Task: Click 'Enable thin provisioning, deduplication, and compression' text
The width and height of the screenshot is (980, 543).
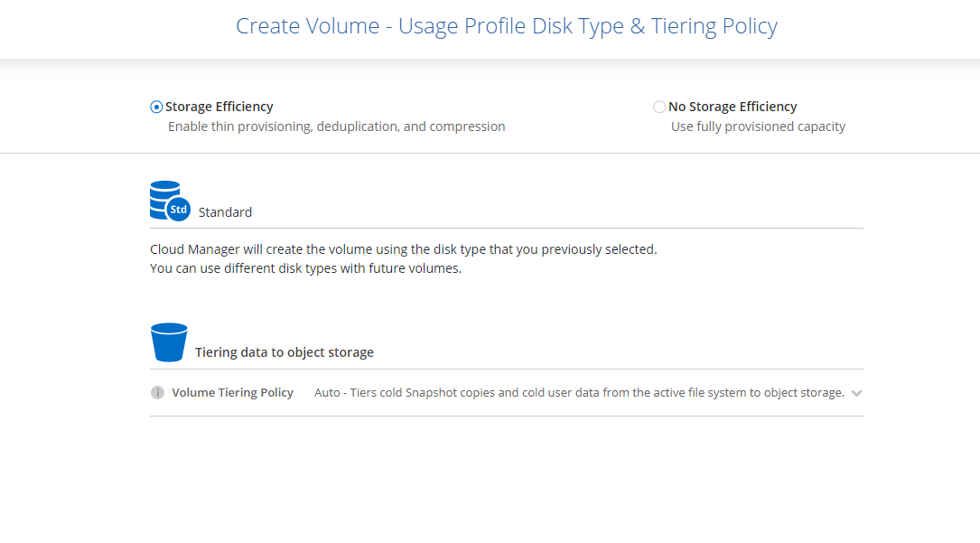Action: (x=336, y=126)
